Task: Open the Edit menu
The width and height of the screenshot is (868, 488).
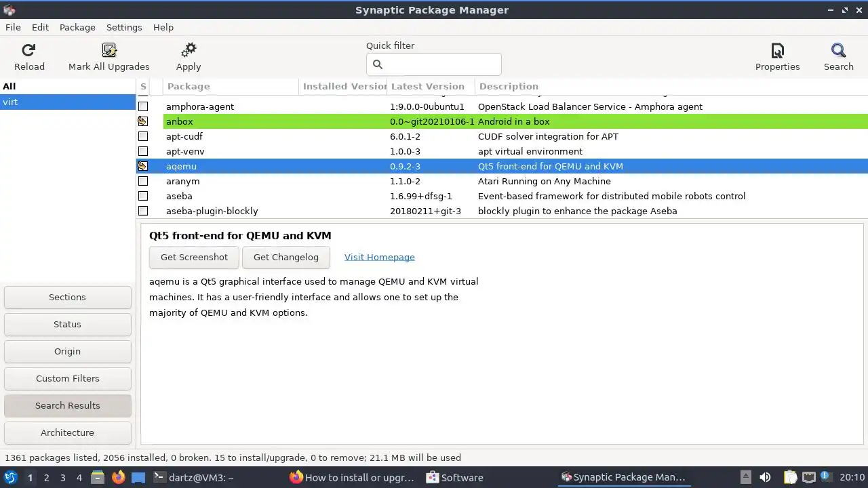Action: point(40,27)
